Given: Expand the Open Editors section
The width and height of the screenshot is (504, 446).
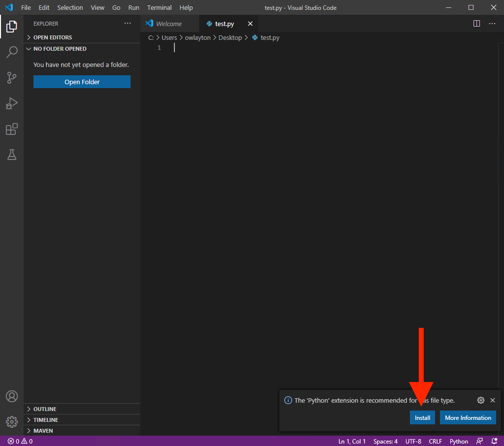Looking at the screenshot, I should (82, 37).
